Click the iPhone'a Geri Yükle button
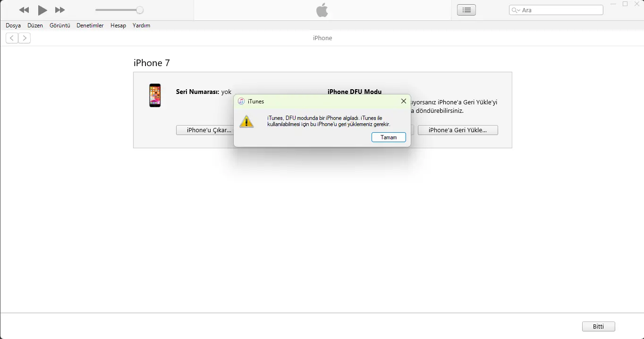This screenshot has height=339, width=644. [458, 130]
